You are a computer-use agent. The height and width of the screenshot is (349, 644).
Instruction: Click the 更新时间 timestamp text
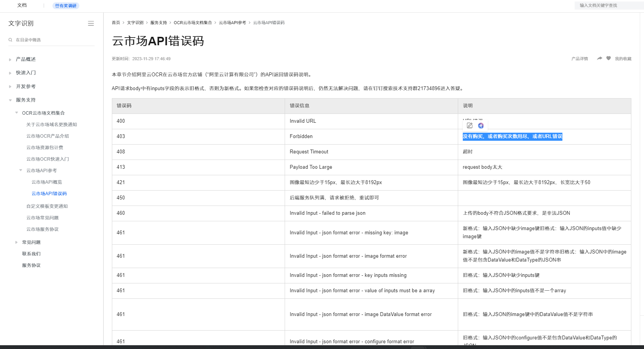click(x=141, y=59)
